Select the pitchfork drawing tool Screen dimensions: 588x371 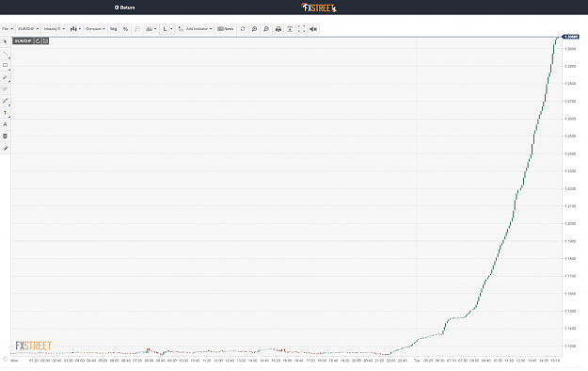[6, 77]
